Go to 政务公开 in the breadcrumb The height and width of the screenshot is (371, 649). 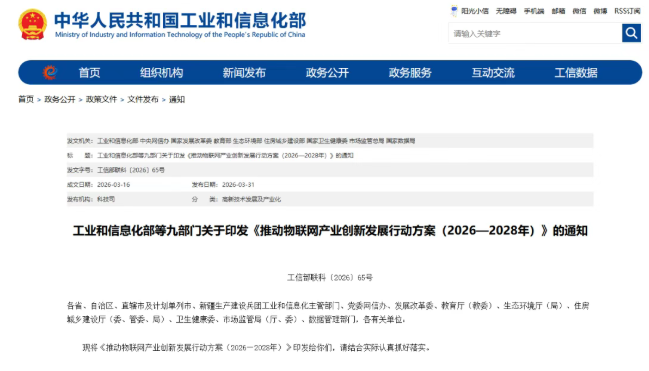[x=60, y=99]
